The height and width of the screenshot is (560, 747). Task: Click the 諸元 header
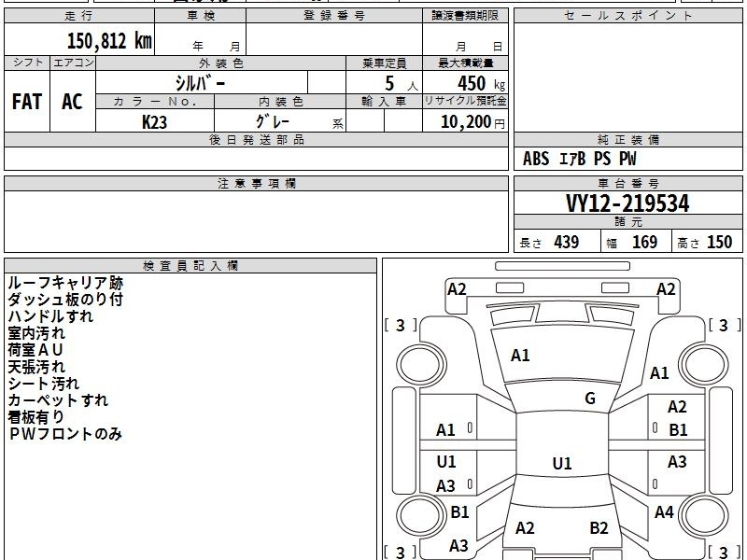(x=627, y=222)
